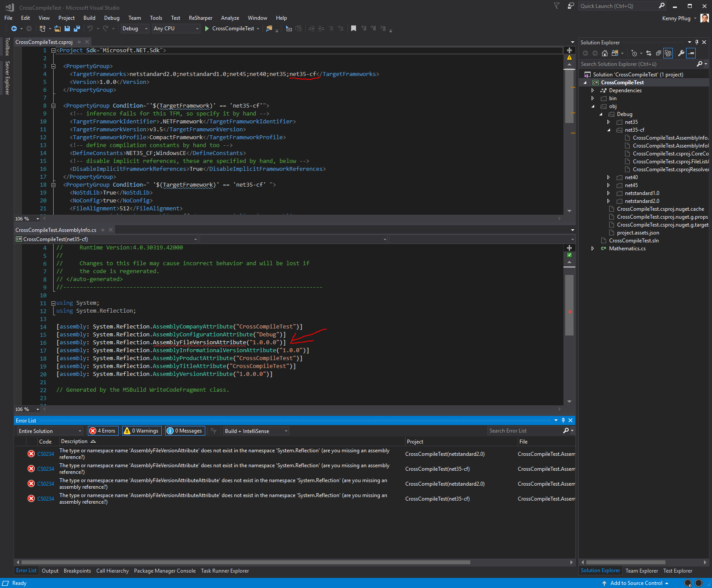This screenshot has height=588, width=712.
Task: Click Sync with Active Document icon
Action: click(648, 54)
